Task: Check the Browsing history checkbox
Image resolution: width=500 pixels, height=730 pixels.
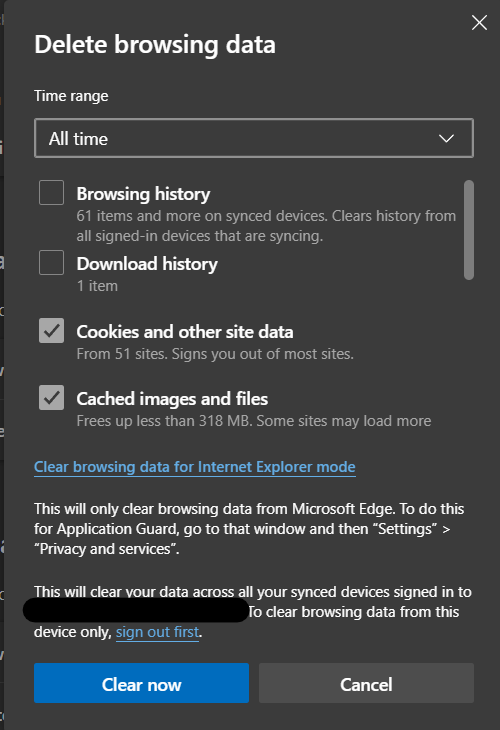Action: [x=52, y=193]
